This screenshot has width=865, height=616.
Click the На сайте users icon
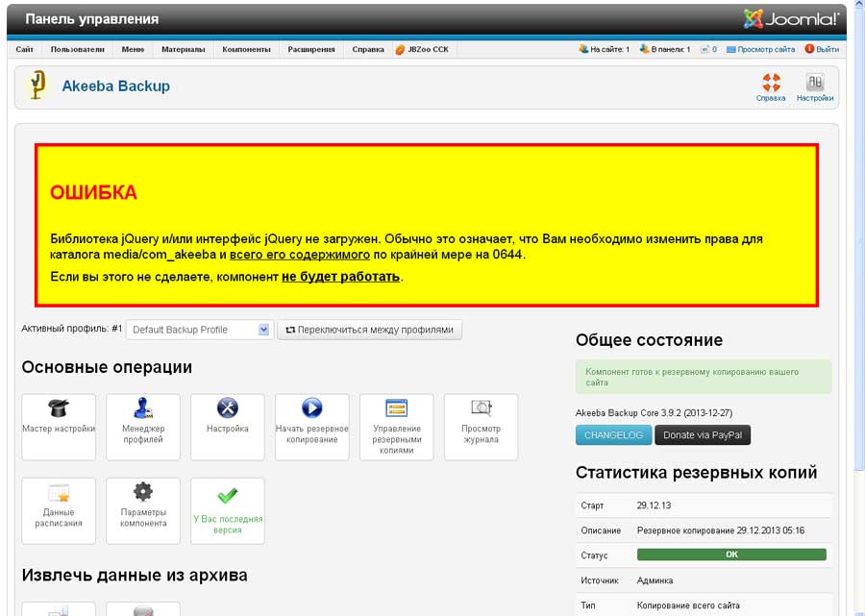pos(583,49)
